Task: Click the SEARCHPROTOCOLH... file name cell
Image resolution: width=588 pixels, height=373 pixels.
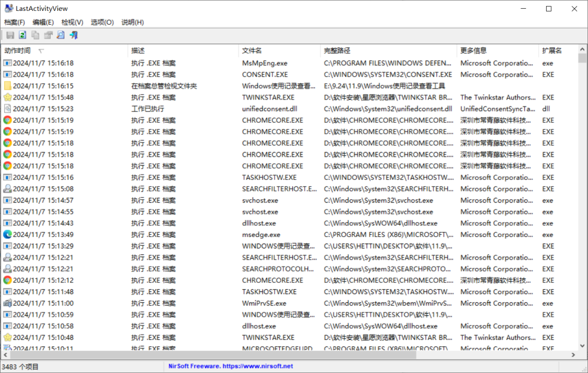Action: point(278,269)
